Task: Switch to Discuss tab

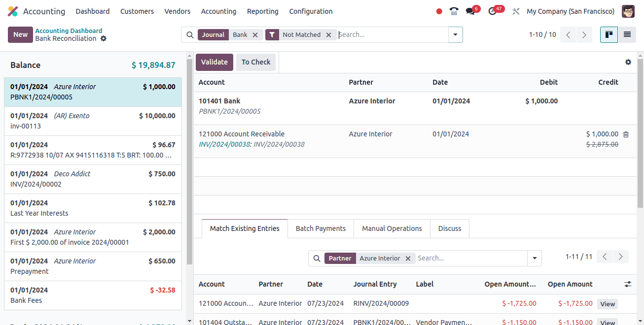Action: tap(450, 228)
